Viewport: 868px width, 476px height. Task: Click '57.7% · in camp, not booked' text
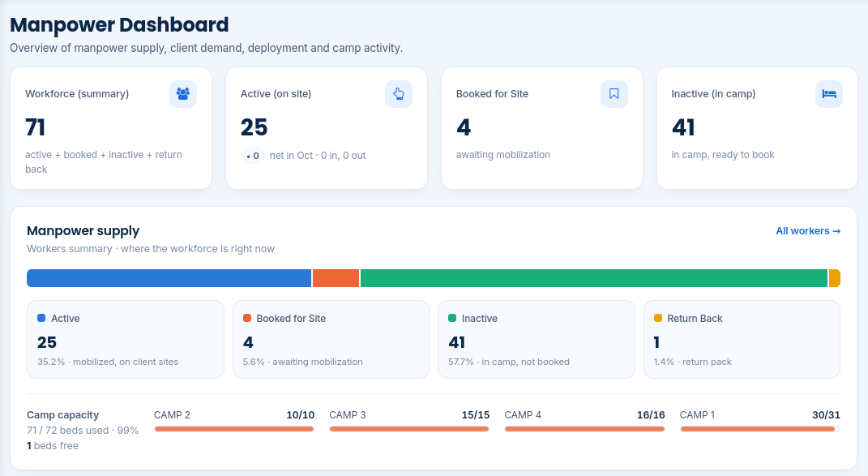click(509, 362)
